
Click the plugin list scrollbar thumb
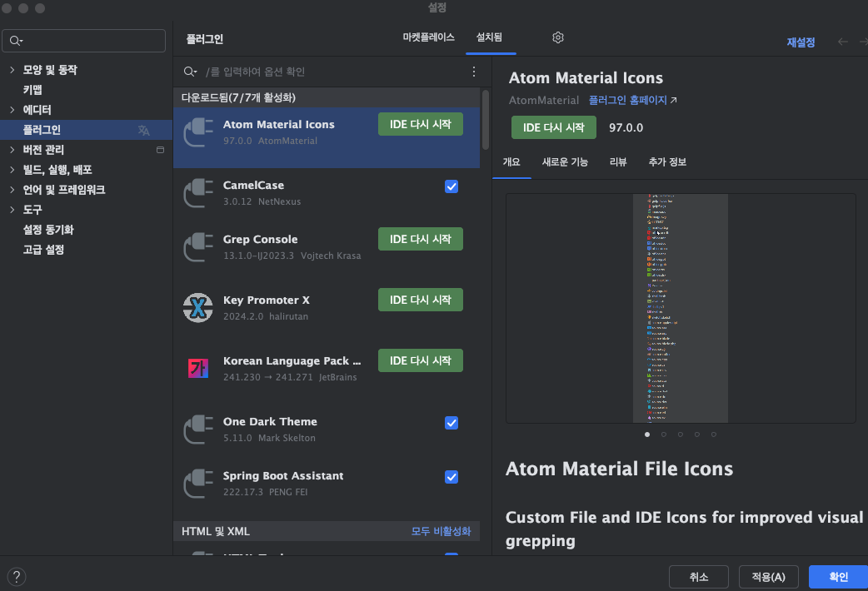(486, 120)
